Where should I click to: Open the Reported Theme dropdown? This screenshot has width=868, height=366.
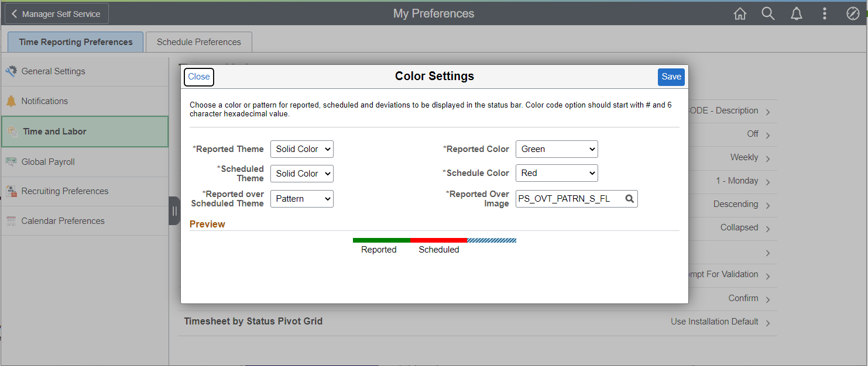(301, 149)
